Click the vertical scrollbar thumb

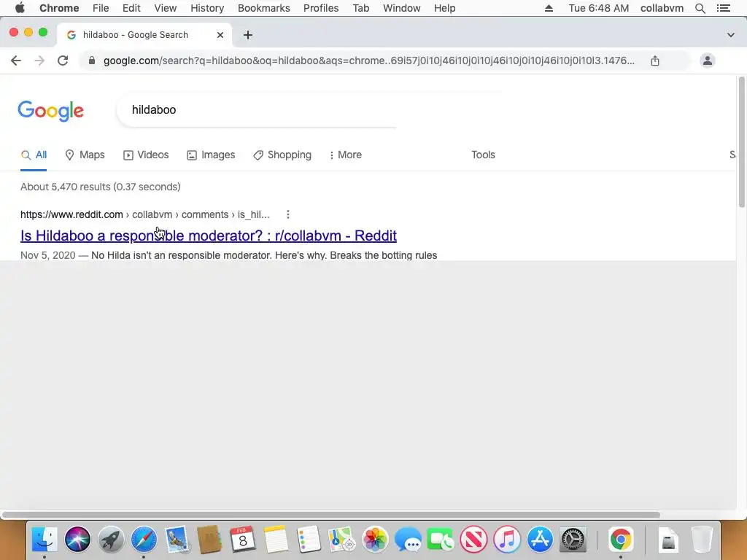point(742,141)
